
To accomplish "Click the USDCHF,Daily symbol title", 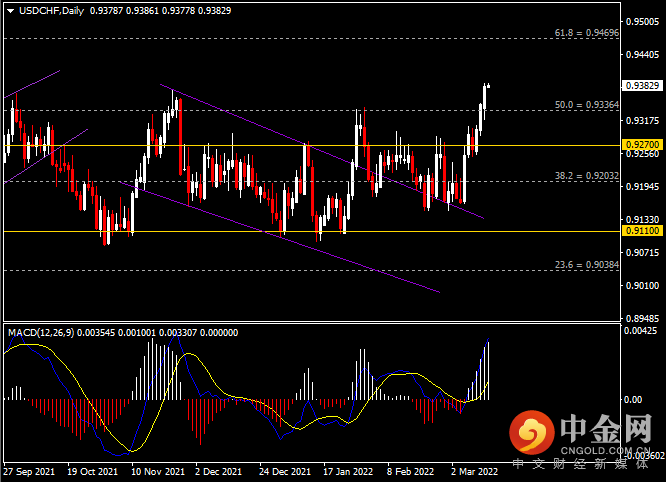I will 51,11.
